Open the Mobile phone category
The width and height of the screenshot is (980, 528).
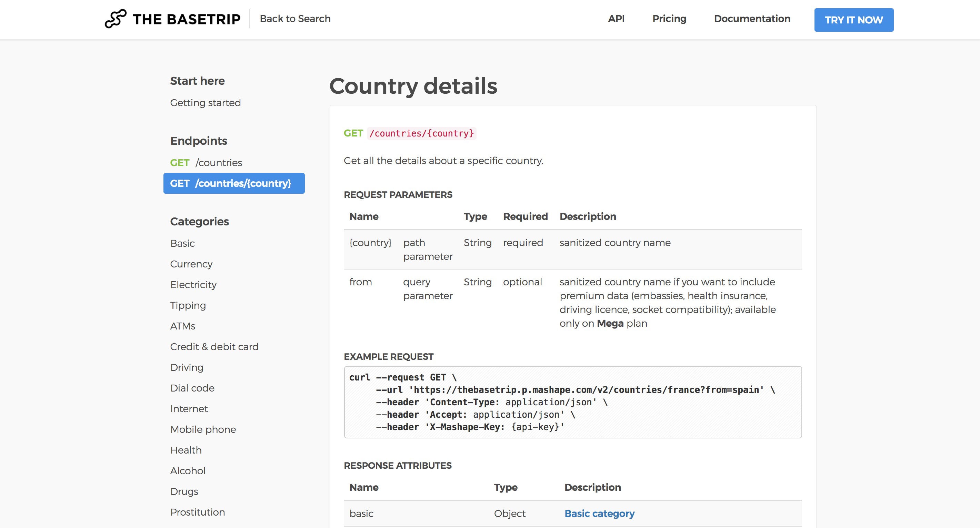click(203, 429)
